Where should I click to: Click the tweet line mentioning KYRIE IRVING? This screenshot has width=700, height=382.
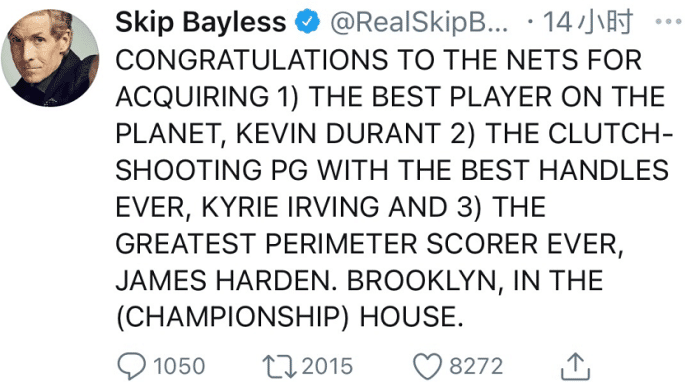click(331, 207)
